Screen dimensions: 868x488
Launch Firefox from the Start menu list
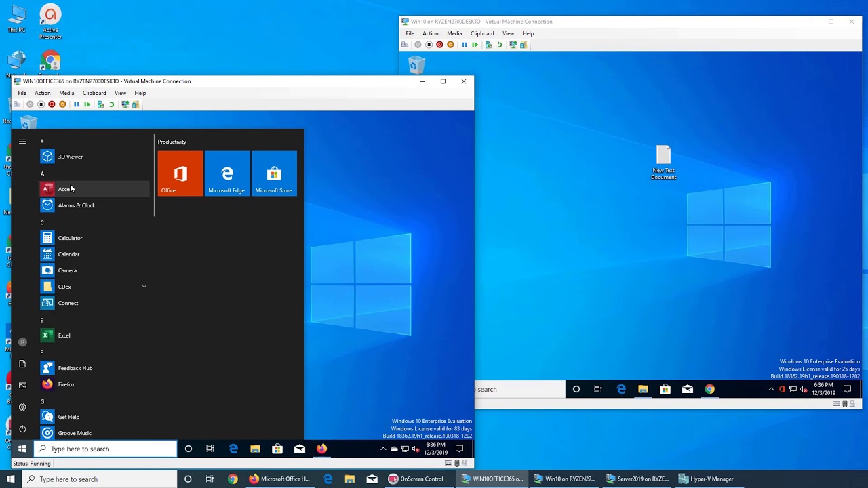94,384
